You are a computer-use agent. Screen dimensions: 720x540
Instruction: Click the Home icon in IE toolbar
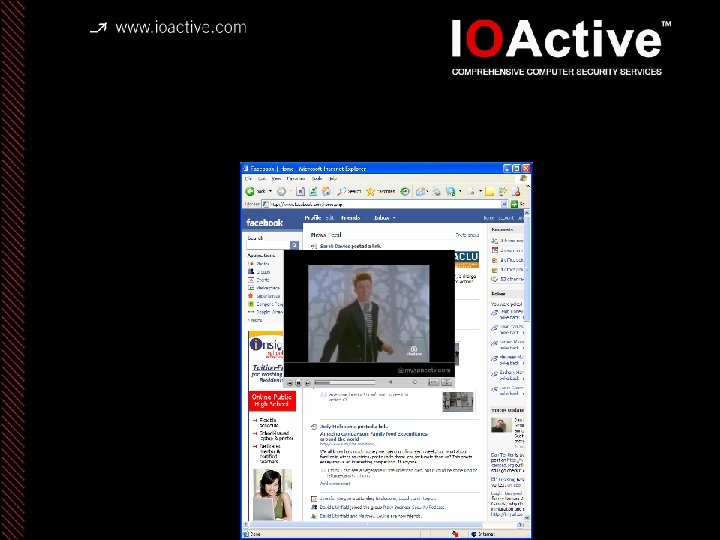pos(326,191)
